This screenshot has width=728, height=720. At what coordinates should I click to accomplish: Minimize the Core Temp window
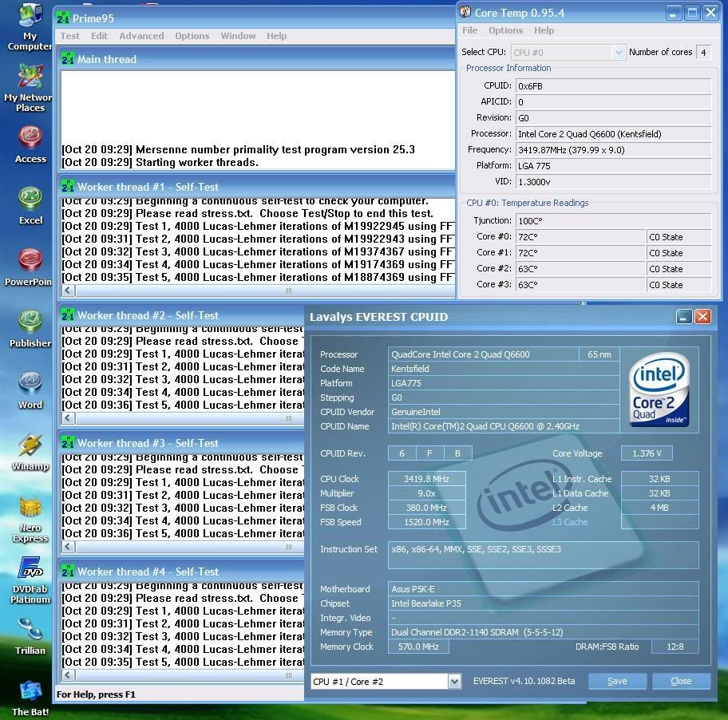point(673,13)
